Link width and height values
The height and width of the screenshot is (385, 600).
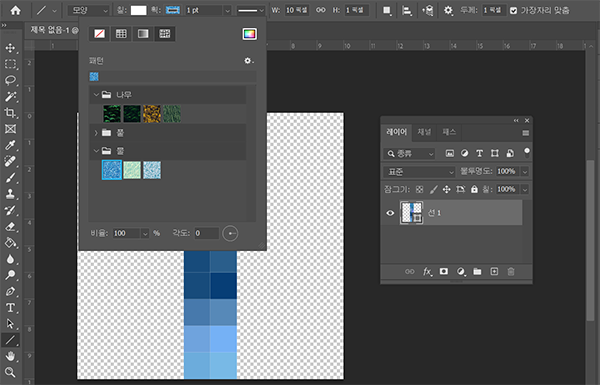tap(321, 10)
